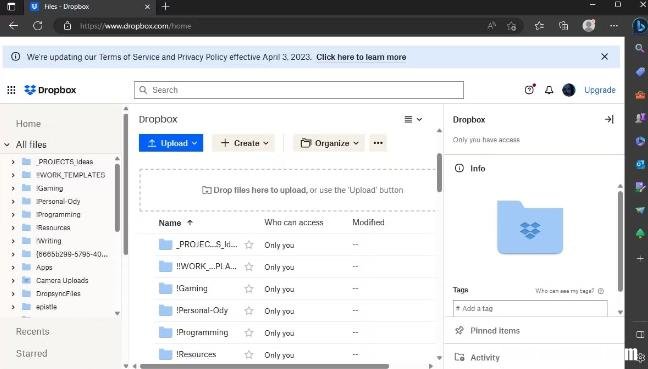
Task: Open the notifications bell
Action: pos(549,90)
